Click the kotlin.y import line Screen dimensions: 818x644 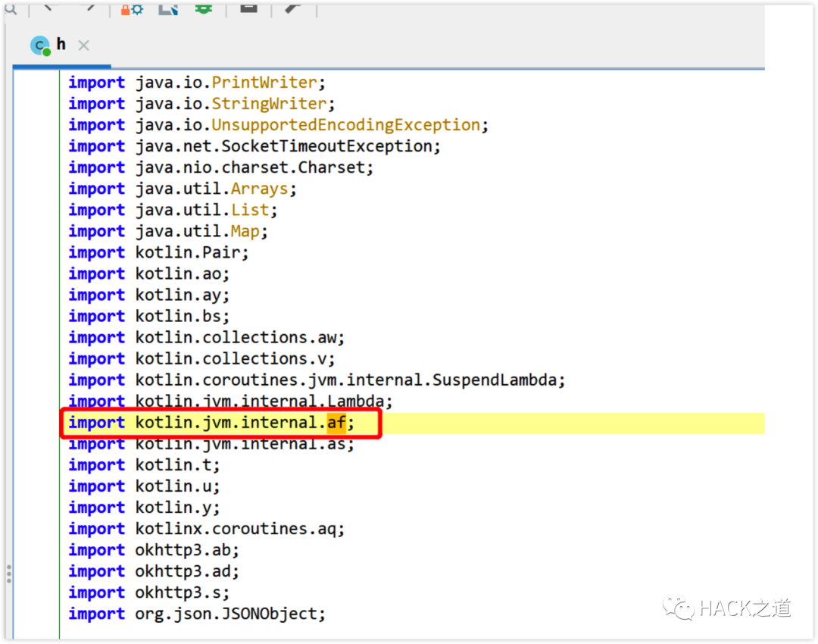coord(145,508)
